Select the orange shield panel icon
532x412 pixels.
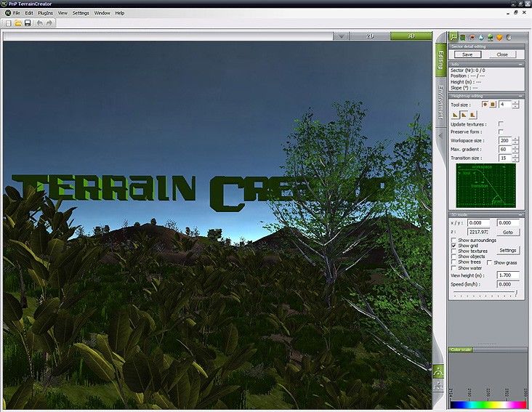499,38
